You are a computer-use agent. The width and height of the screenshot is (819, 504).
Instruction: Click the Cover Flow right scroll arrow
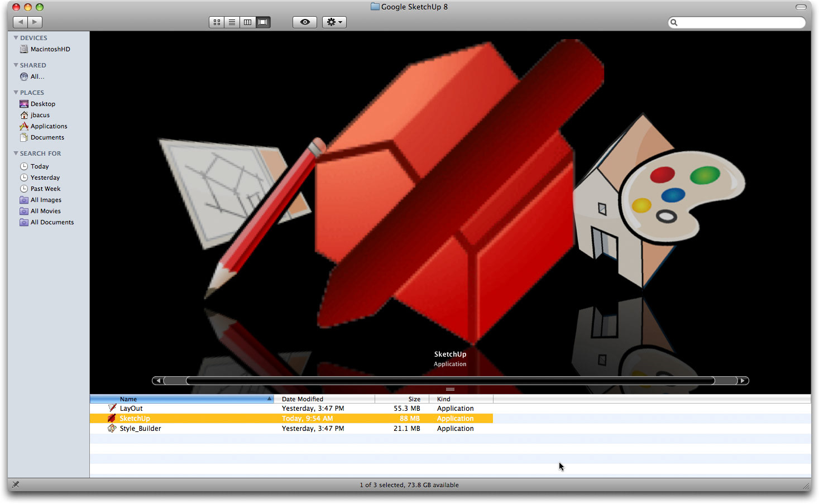743,381
